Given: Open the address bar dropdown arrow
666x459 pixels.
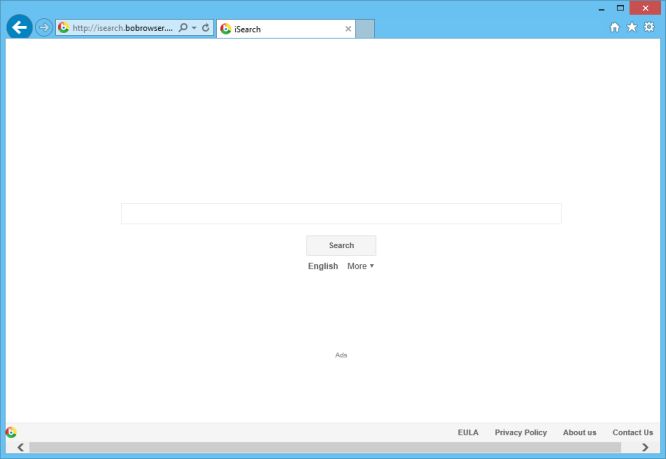Looking at the screenshot, I should (x=194, y=28).
